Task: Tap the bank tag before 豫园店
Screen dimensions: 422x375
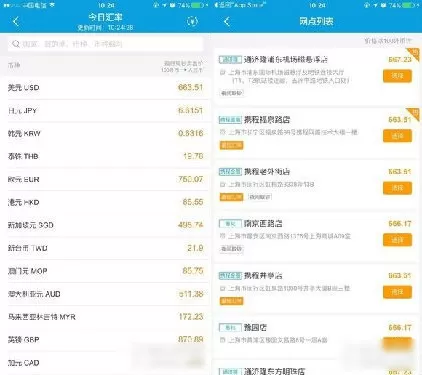Action: point(230,328)
